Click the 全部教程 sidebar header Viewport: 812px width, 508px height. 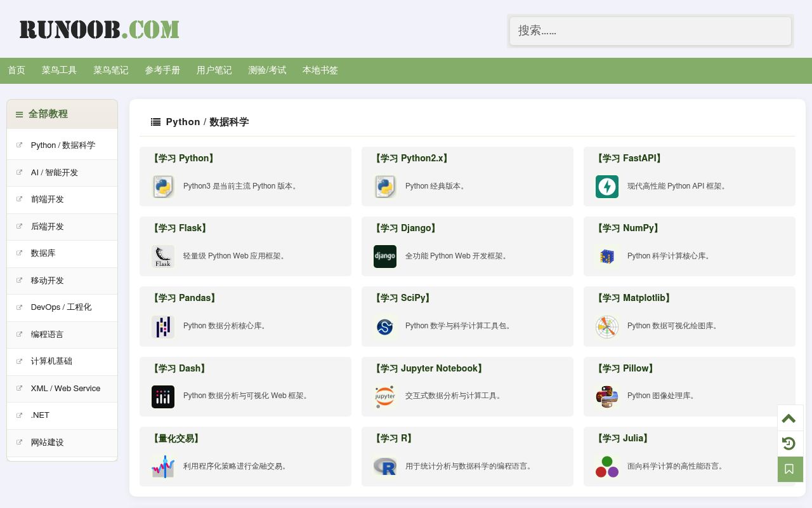point(62,114)
